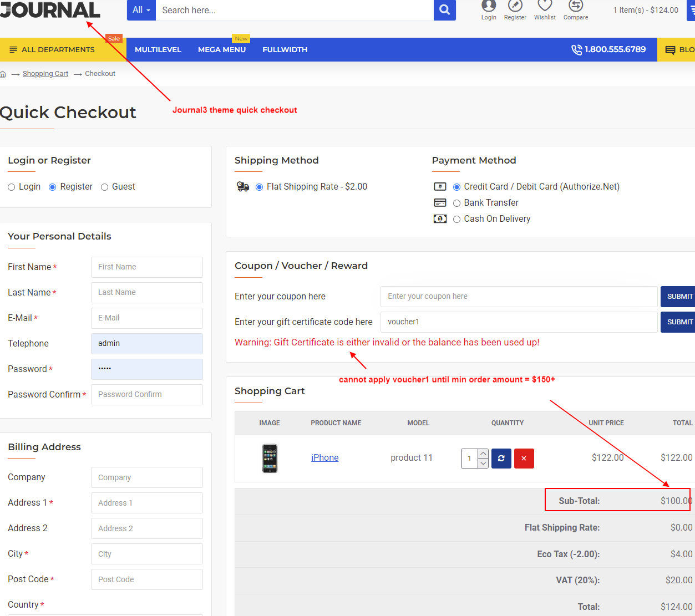Screen dimensions: 695x616
Task: Remove iPhone using the red X icon
Action: (x=524, y=459)
